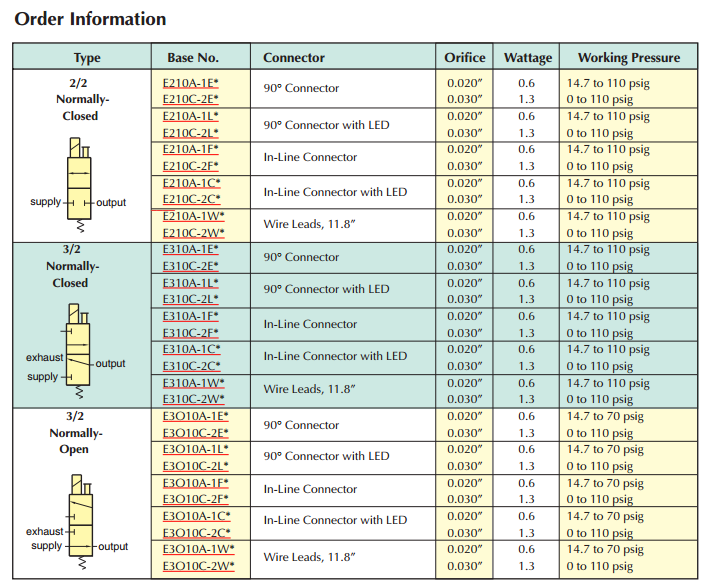
Task: Click the Orifice column header
Action: (x=465, y=58)
